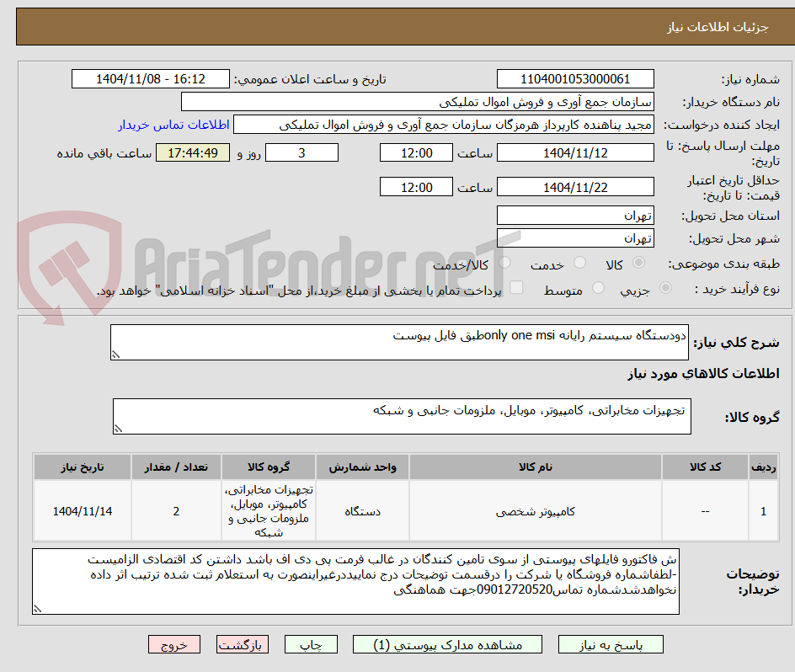
Task: Toggle the اسناد خزانه اسلامی payment checkbox
Action: [516, 287]
